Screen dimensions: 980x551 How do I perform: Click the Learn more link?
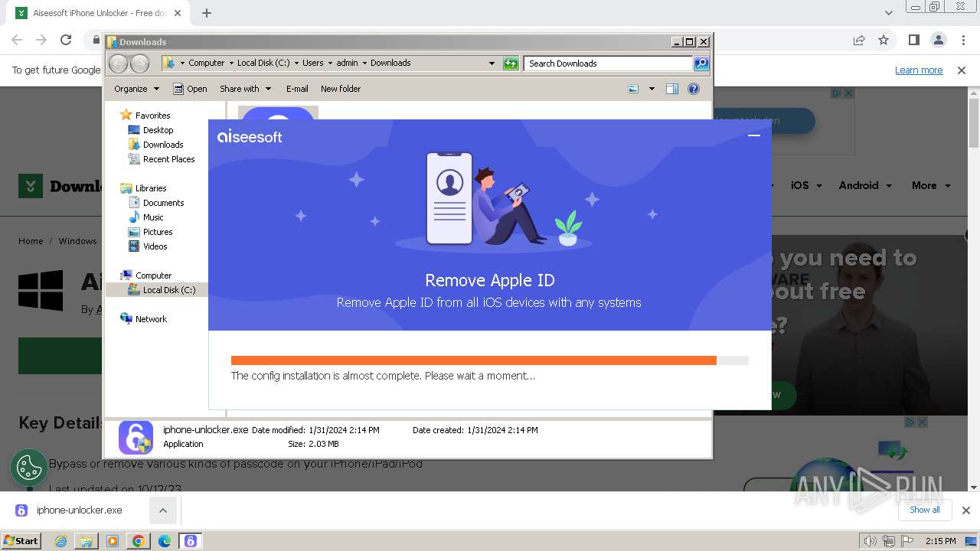click(x=919, y=70)
